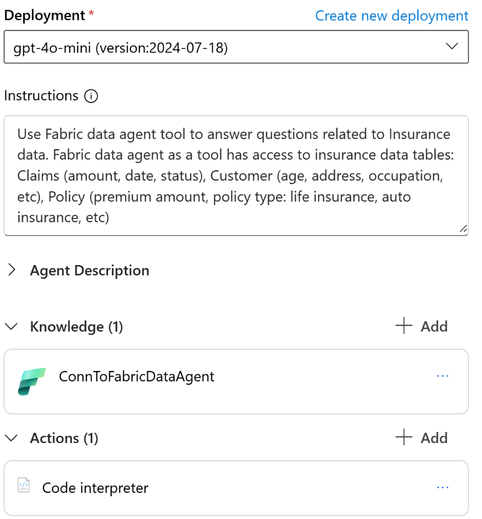Open the ConnToFabricDataAgent ellipsis menu

(x=442, y=376)
